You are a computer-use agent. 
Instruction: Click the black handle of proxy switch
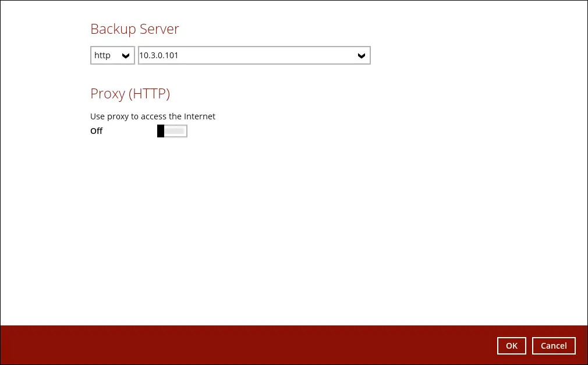pos(161,131)
